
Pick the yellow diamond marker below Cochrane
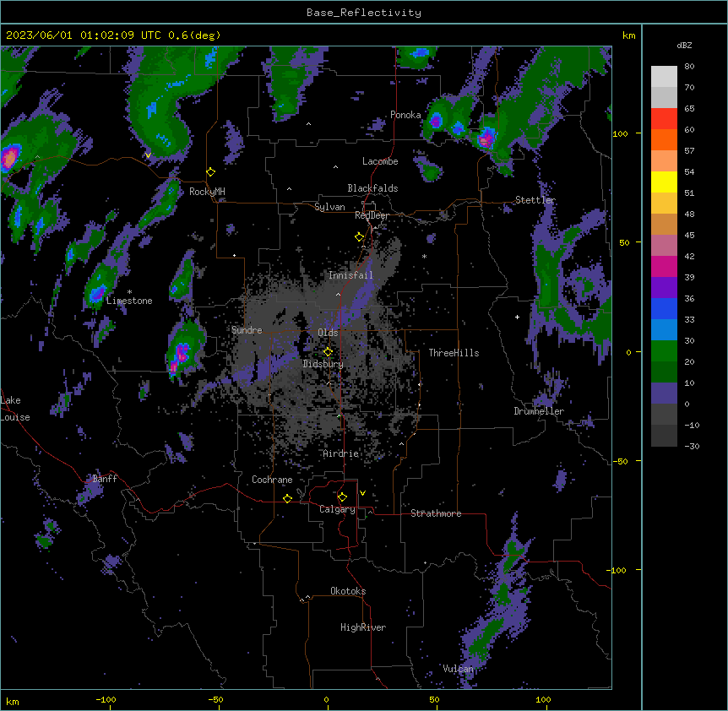287,498
